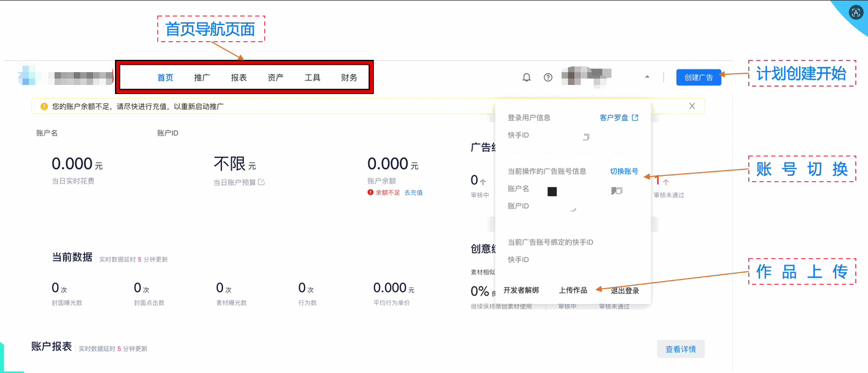Screen dimensions: 868x373
Task: Click 上传作品 in account panel
Action: coord(573,290)
